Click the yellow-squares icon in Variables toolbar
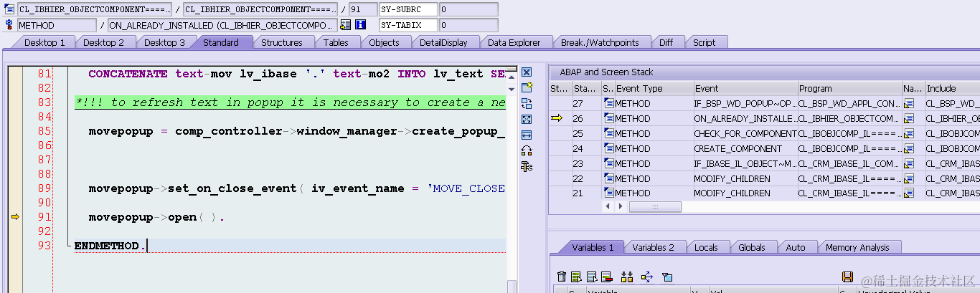 (x=627, y=277)
